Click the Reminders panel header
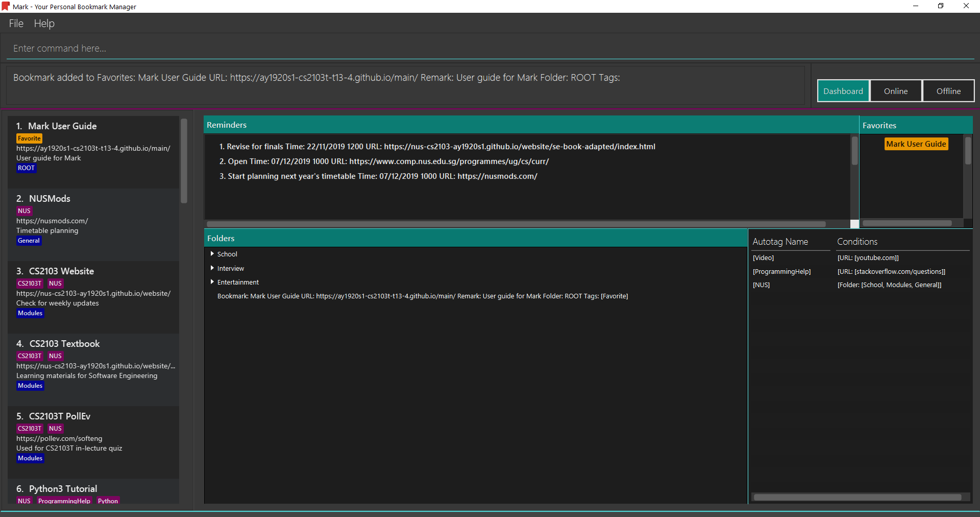Screen dimensions: 980x517 pos(531,125)
